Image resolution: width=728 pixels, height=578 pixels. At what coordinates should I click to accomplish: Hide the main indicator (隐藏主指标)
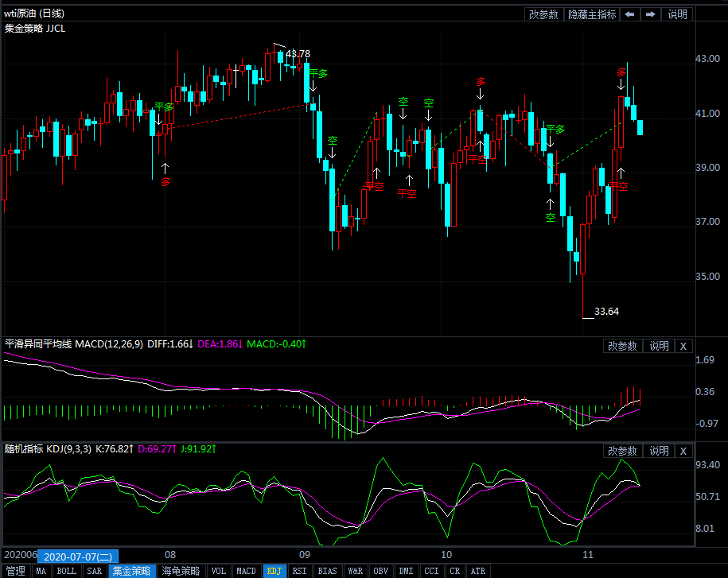(591, 14)
